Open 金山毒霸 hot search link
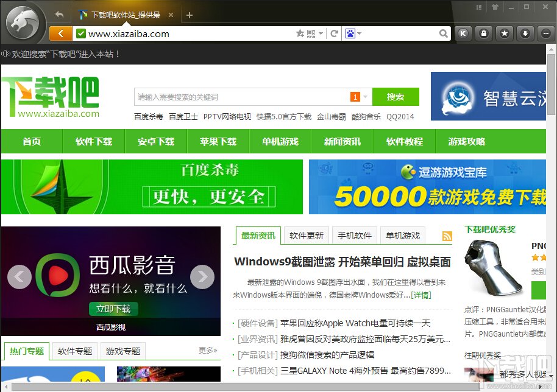557x392 pixels. click(332, 117)
